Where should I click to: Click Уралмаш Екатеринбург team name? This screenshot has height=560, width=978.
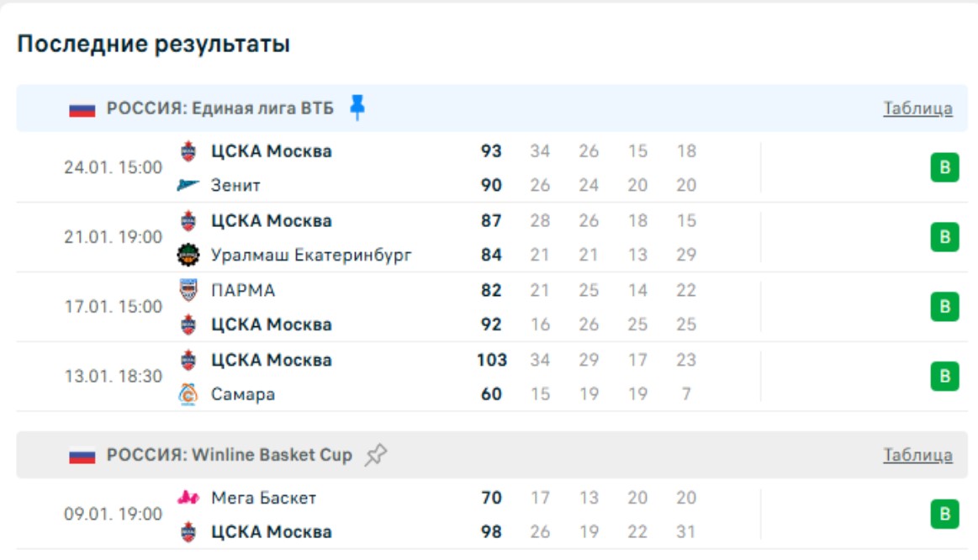click(311, 255)
